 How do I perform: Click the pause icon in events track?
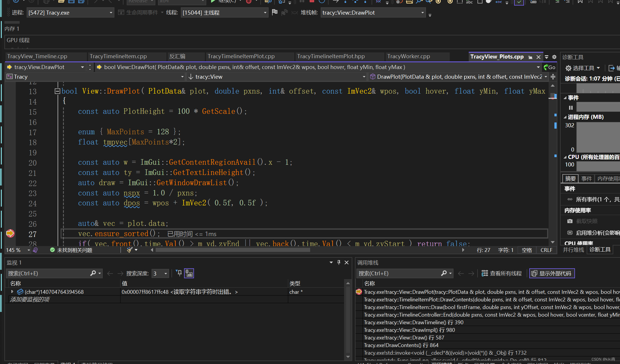(571, 107)
